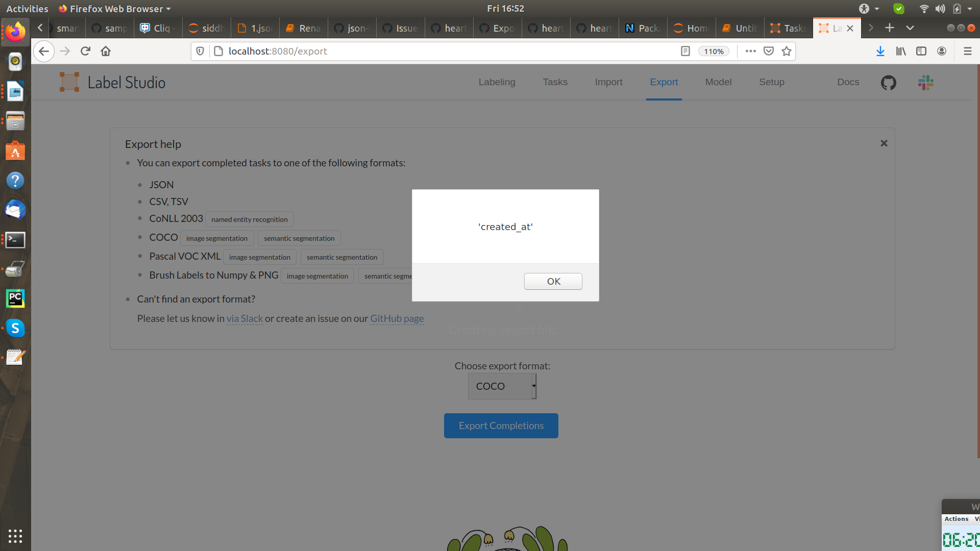Open the Slack icon in the navbar

(925, 82)
